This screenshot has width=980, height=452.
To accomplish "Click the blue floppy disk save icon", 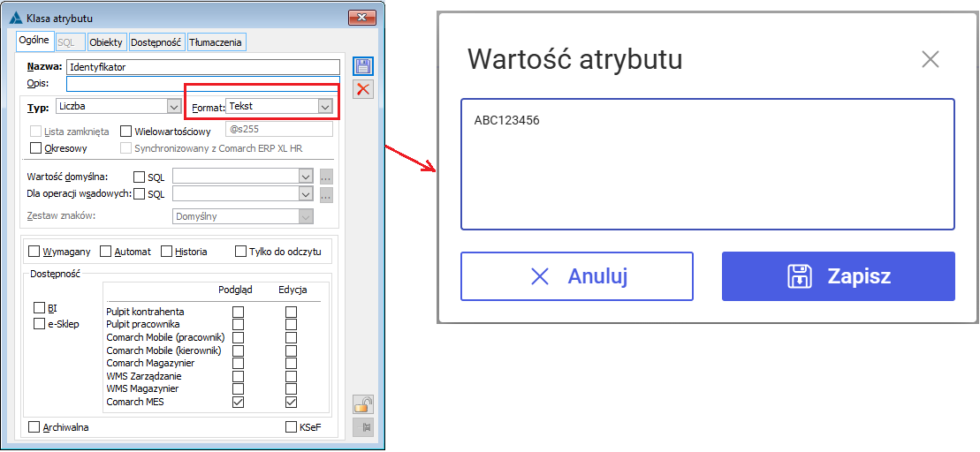I will (363, 67).
